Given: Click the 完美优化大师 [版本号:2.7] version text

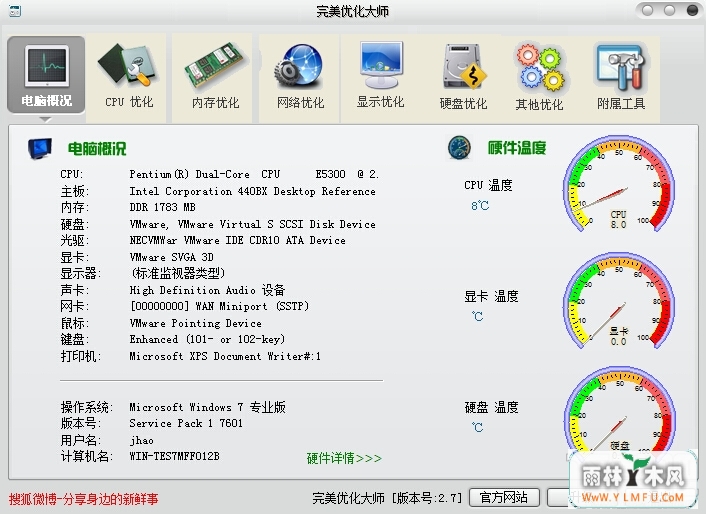Looking at the screenshot, I should [x=387, y=498].
